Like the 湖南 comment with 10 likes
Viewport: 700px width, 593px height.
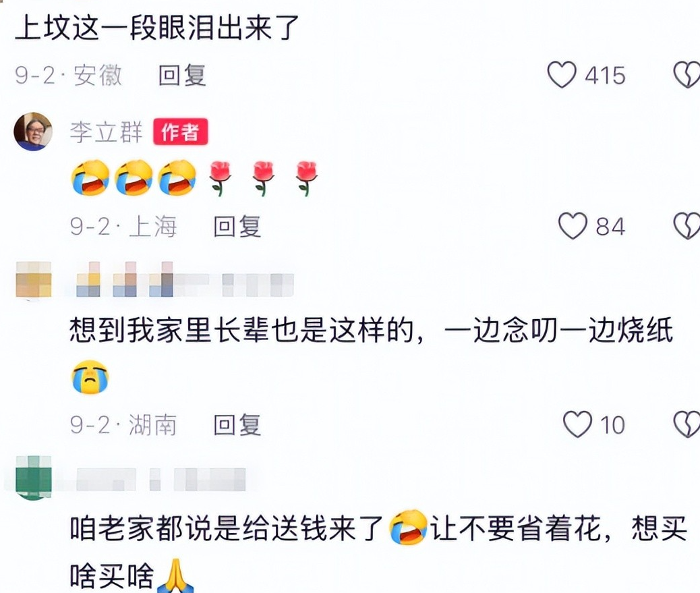coord(578,424)
